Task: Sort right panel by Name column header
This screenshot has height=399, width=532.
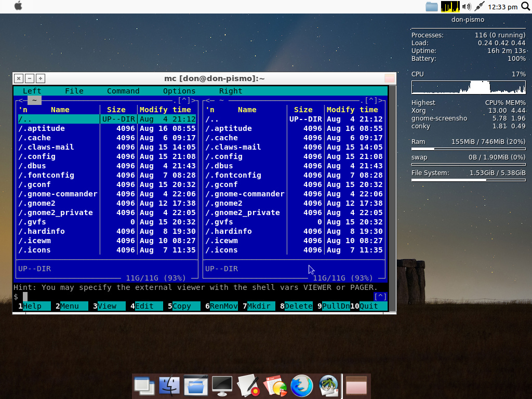Action: [x=247, y=110]
